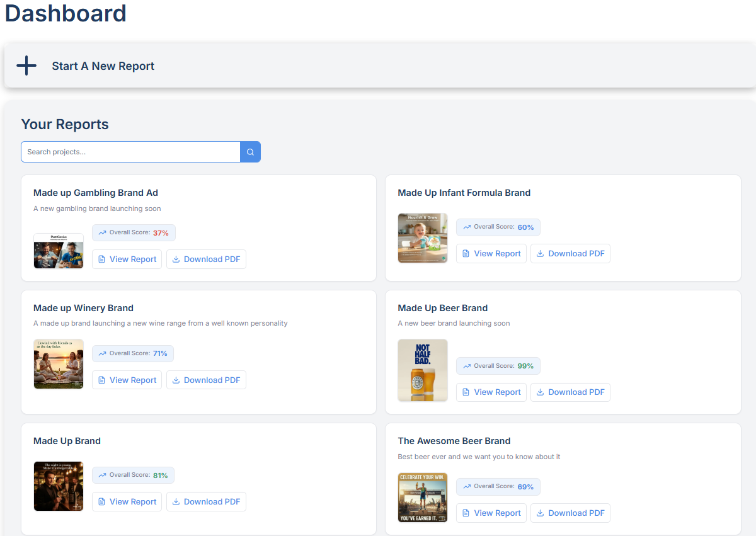This screenshot has height=536, width=756.
Task: Click the magnifying glass search button
Action: pos(250,152)
